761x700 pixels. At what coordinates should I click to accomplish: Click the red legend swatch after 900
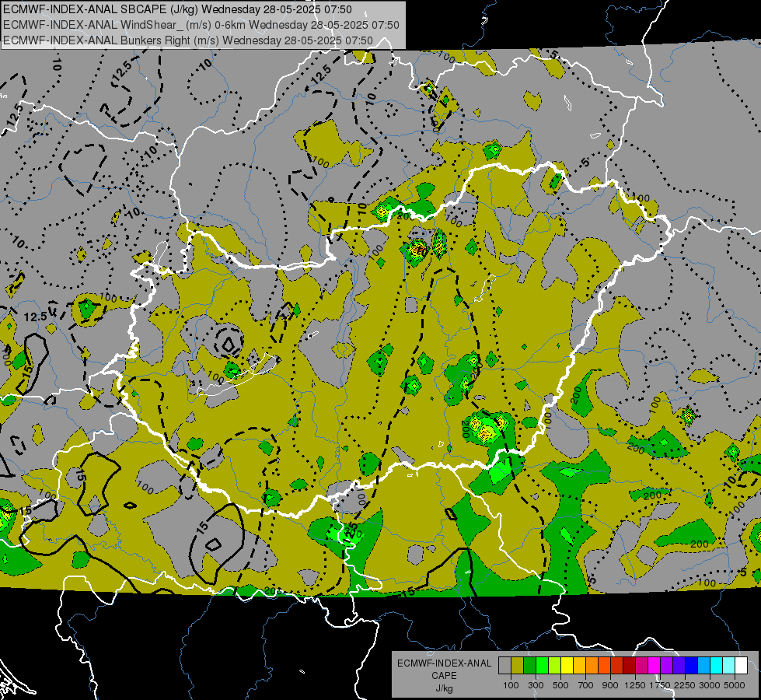617,665
